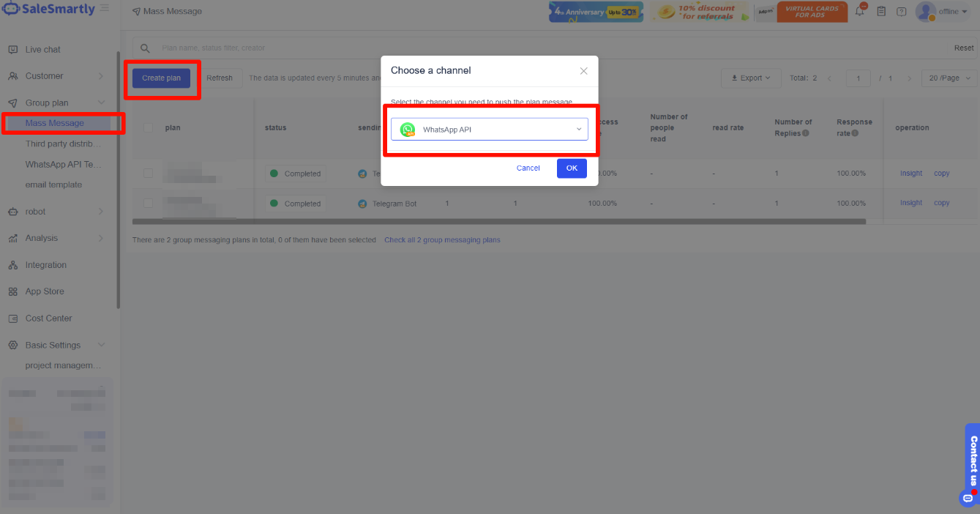Tick the select-all checkbox in table header
The image size is (980, 514).
[x=149, y=127]
